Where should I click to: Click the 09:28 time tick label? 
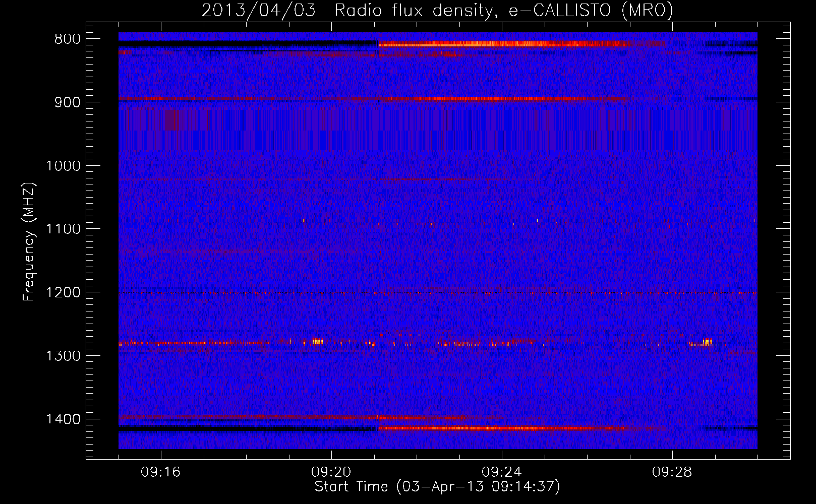pos(672,472)
